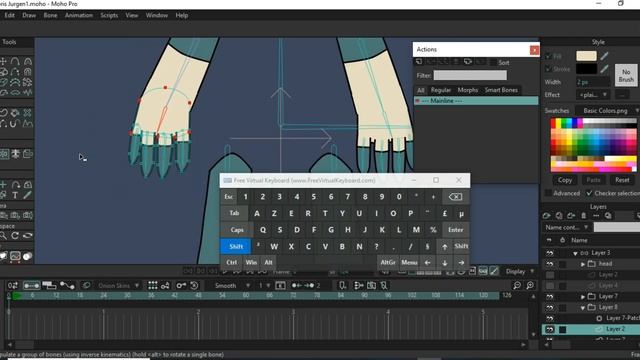640x360 pixels.
Task: Select the Orbit workspace tool
Action: click(27, 236)
